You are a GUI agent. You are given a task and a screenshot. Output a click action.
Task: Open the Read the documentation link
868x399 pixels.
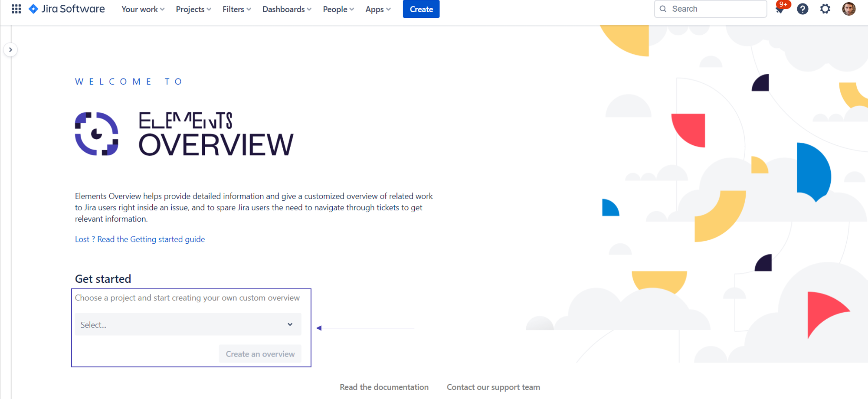[x=384, y=387]
